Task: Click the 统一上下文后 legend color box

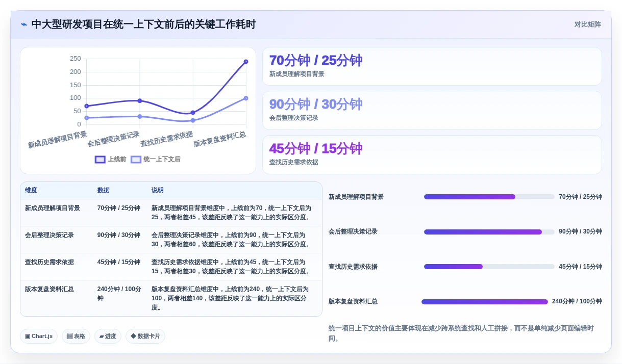Action: click(x=136, y=159)
